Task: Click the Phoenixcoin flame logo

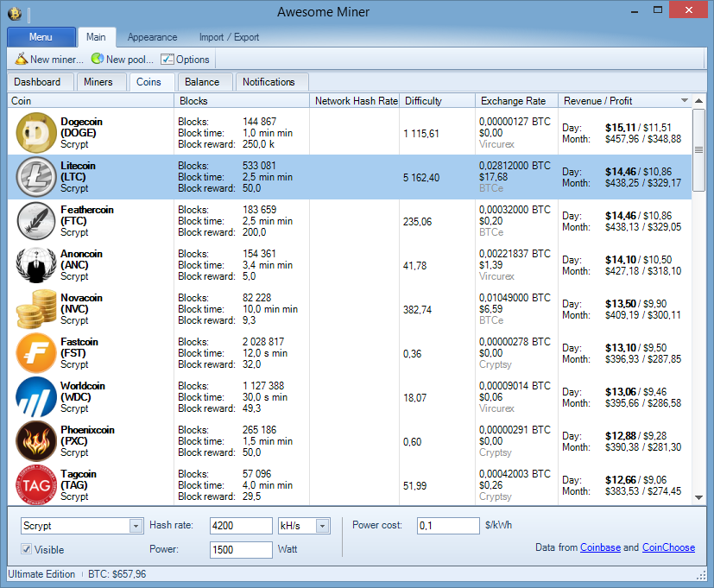Action: (x=36, y=441)
